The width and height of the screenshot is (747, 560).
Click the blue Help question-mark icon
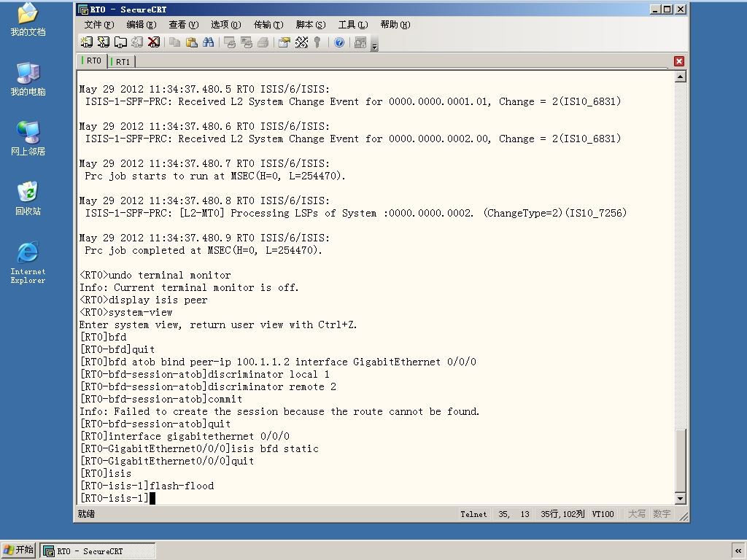click(339, 42)
